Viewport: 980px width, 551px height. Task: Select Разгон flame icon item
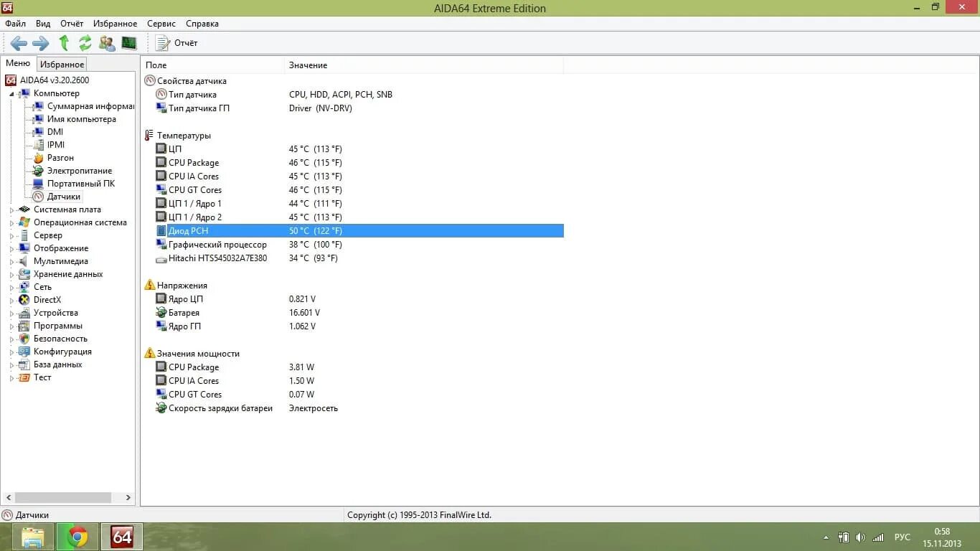point(39,158)
